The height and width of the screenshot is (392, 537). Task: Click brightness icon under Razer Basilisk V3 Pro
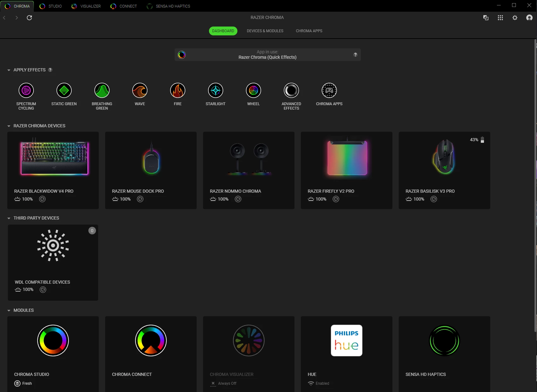coord(409,199)
